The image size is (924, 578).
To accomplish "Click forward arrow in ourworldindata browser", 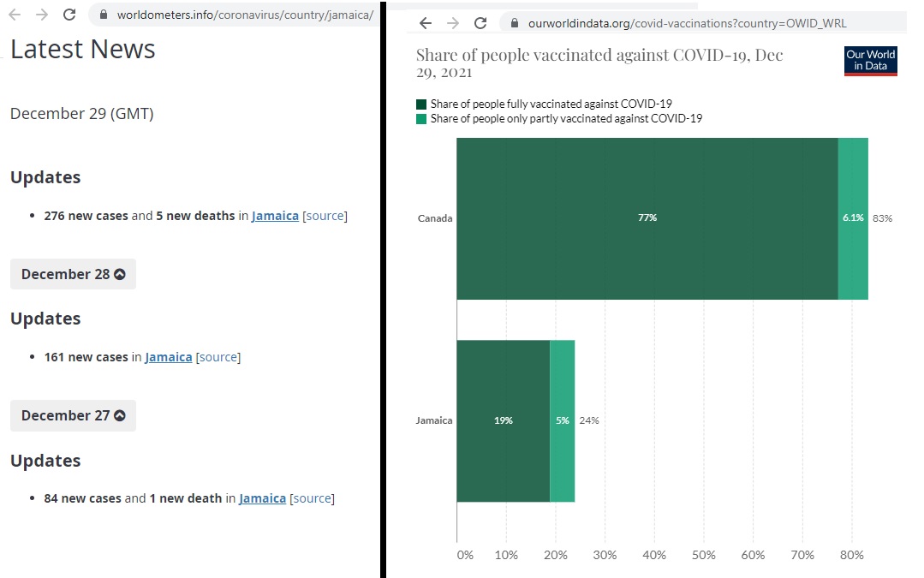I will click(453, 23).
